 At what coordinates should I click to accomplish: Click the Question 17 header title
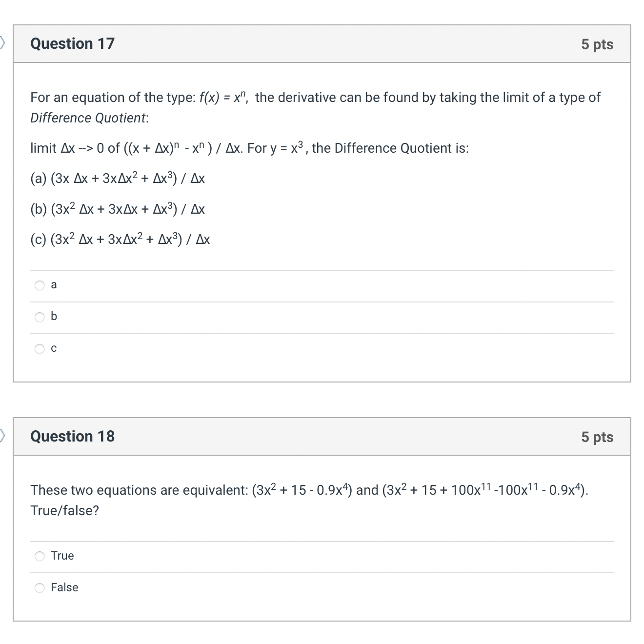coord(72,43)
